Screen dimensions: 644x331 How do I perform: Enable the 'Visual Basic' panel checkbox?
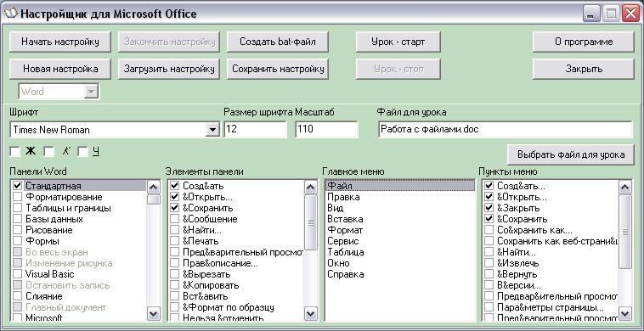pos(17,274)
